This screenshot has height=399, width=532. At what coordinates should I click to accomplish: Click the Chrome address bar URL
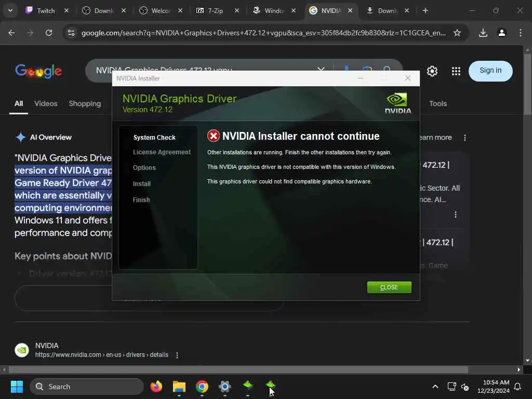[x=263, y=33]
